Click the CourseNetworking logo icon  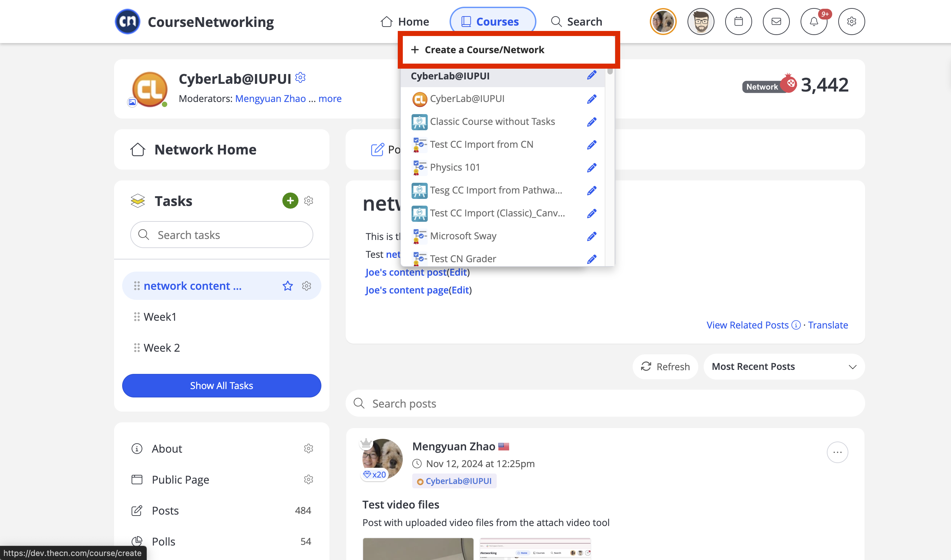(x=127, y=22)
